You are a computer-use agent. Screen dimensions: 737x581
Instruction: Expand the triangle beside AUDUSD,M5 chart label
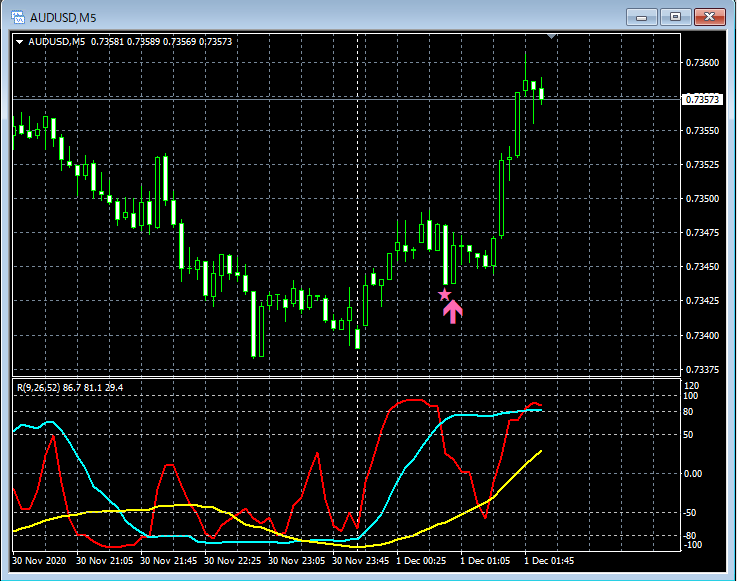20,42
